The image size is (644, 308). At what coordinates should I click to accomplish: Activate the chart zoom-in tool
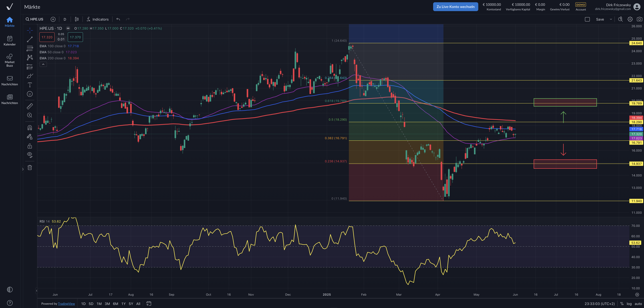pos(30,115)
